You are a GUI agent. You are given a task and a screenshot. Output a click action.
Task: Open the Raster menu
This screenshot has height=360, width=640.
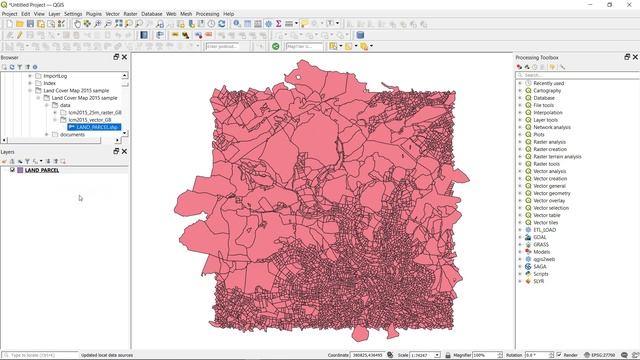131,14
